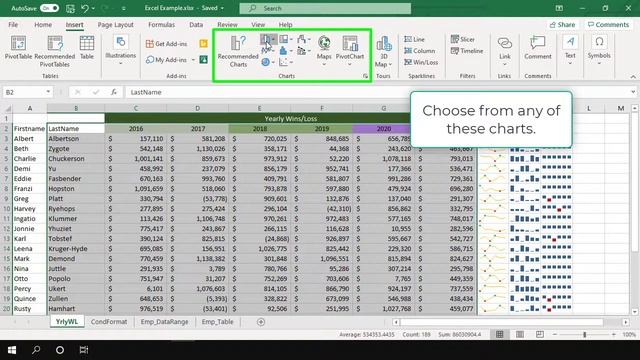Open the Comments pane button
Screen dimensions: 640x360
click(x=608, y=24)
